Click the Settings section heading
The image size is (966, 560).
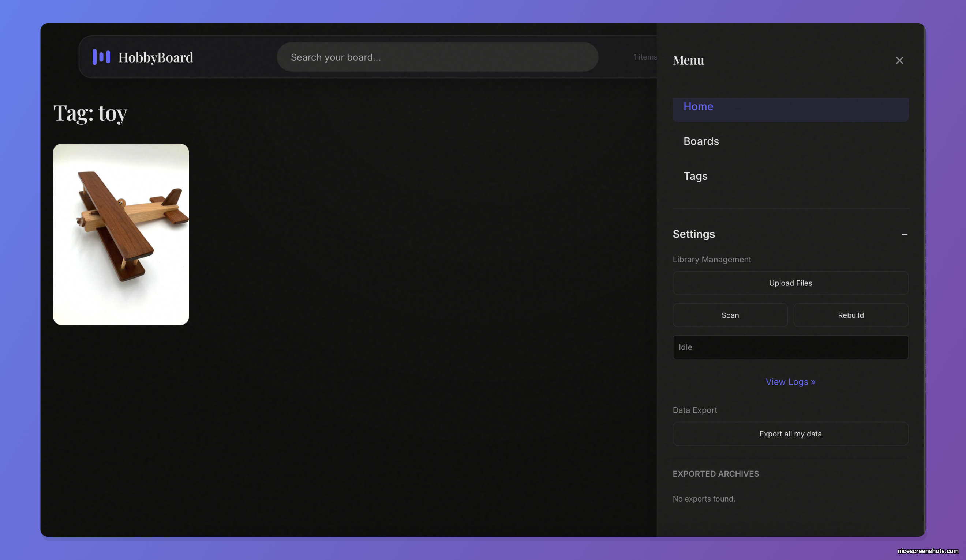tap(693, 234)
